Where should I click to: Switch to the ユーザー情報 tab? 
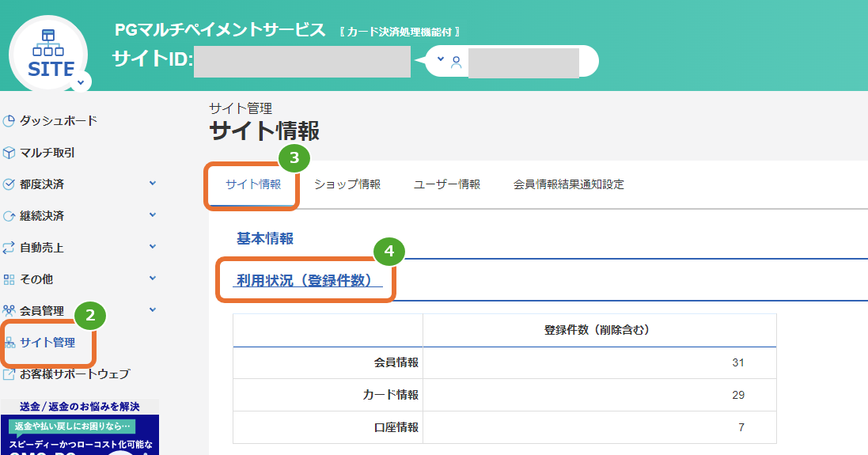447,184
